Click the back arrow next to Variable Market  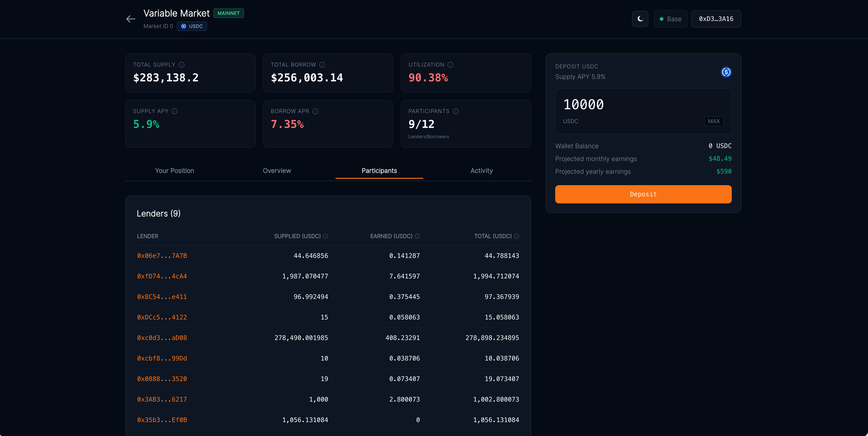(130, 19)
